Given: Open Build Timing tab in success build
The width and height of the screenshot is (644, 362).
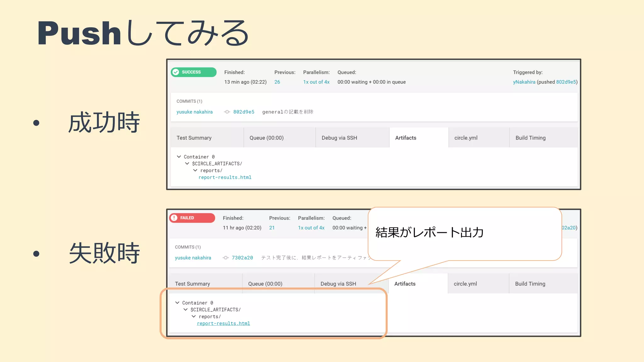Looking at the screenshot, I should click(x=544, y=138).
